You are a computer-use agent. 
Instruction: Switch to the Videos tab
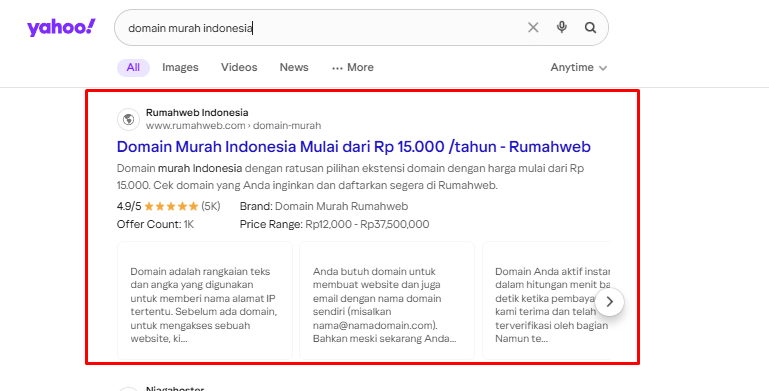point(239,68)
